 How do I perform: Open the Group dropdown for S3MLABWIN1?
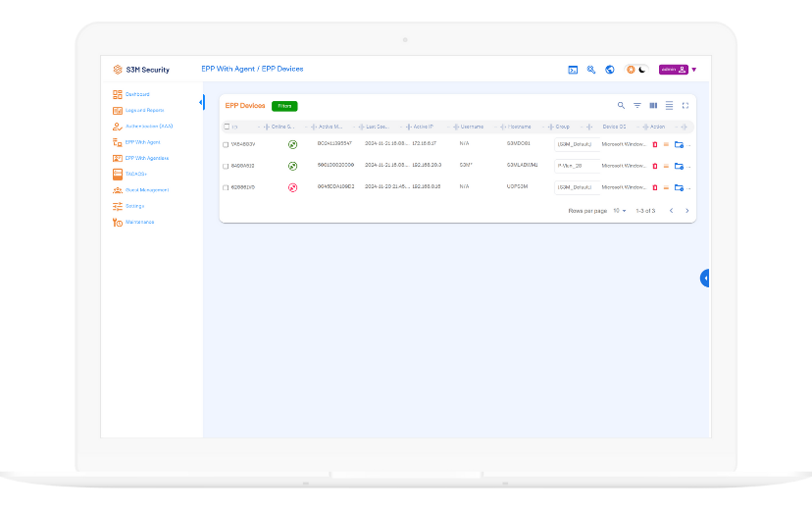(575, 166)
